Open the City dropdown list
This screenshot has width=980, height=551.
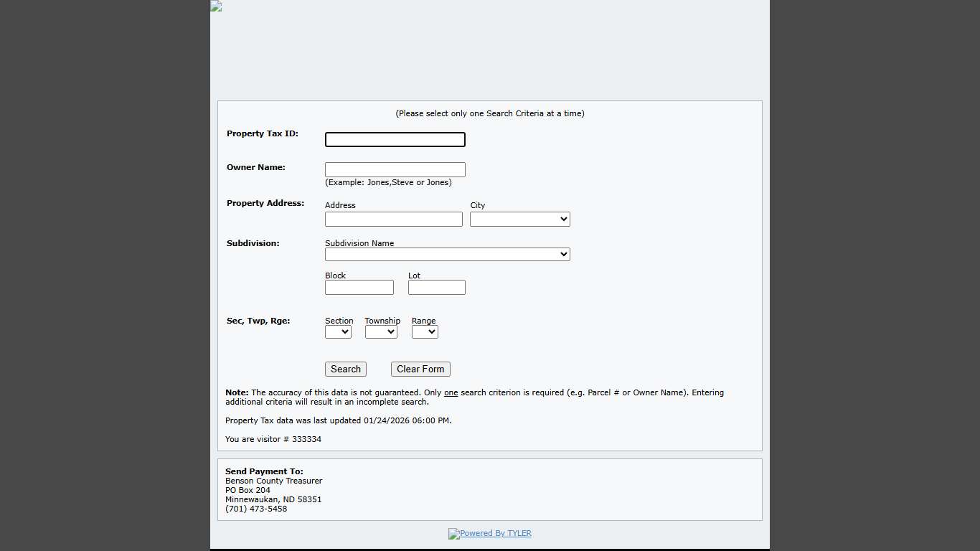tap(519, 220)
